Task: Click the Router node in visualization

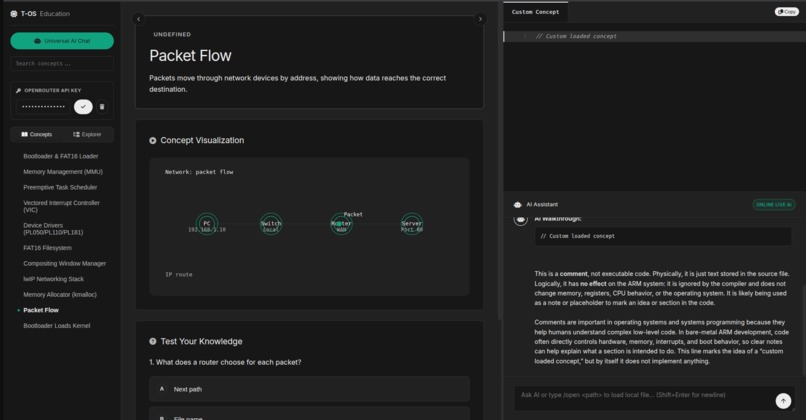Action: point(341,224)
